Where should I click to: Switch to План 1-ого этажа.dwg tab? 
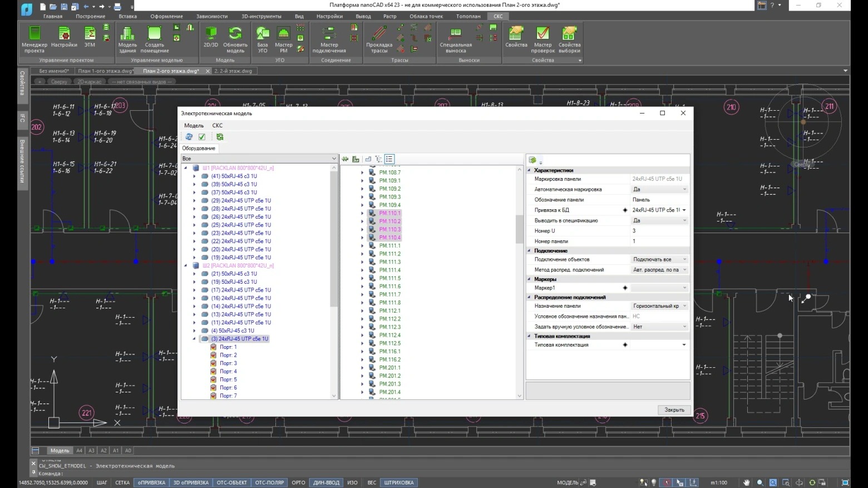coord(105,71)
